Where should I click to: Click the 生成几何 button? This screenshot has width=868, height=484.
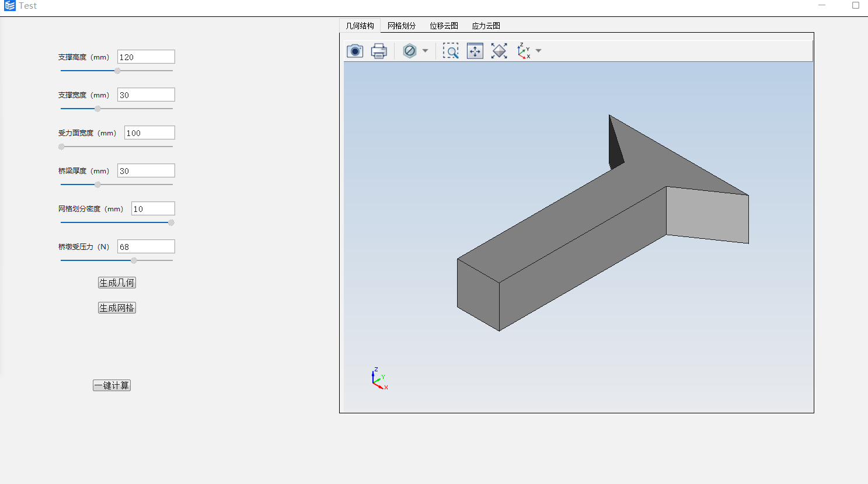117,283
